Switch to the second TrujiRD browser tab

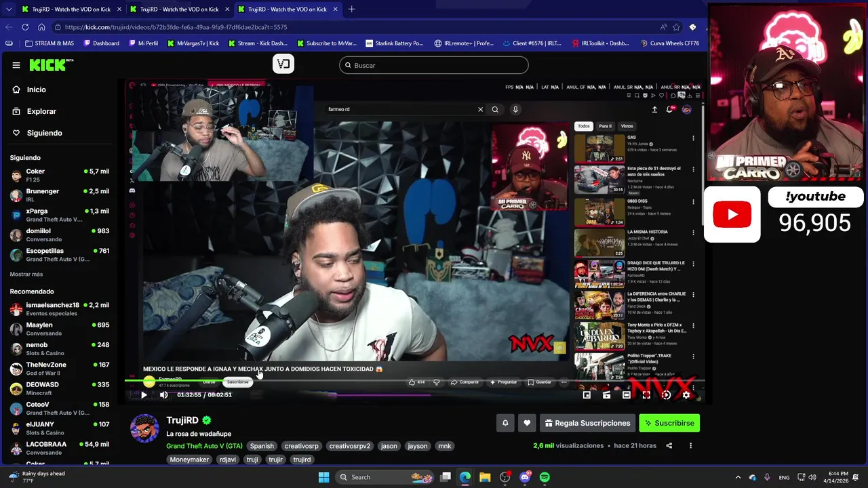click(179, 9)
